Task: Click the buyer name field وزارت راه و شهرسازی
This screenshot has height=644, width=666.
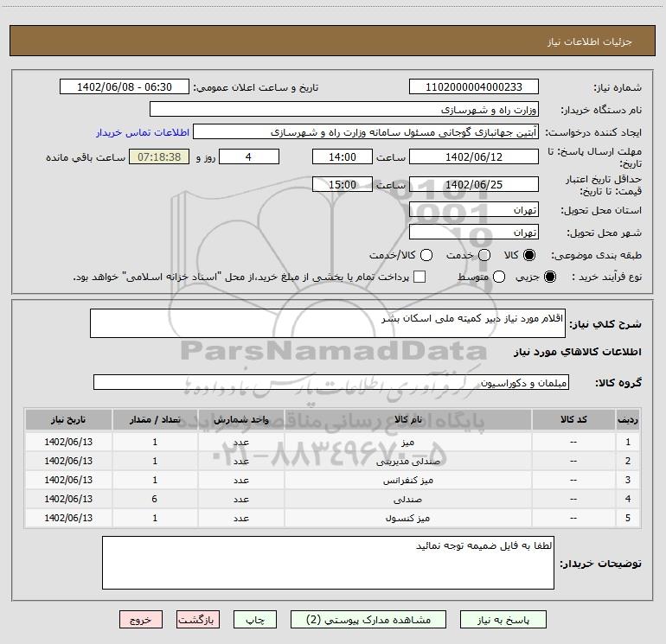Action: [344, 110]
